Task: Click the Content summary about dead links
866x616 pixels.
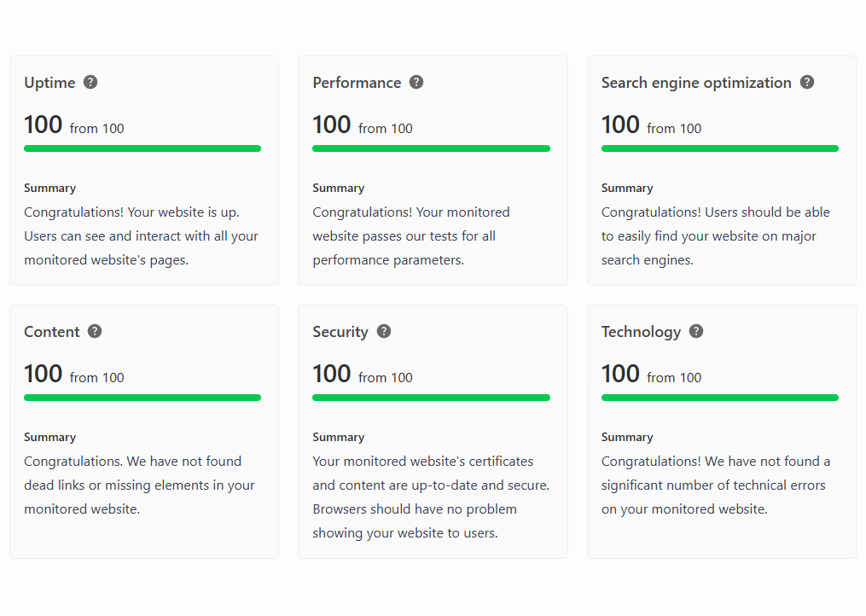Action: pos(140,485)
